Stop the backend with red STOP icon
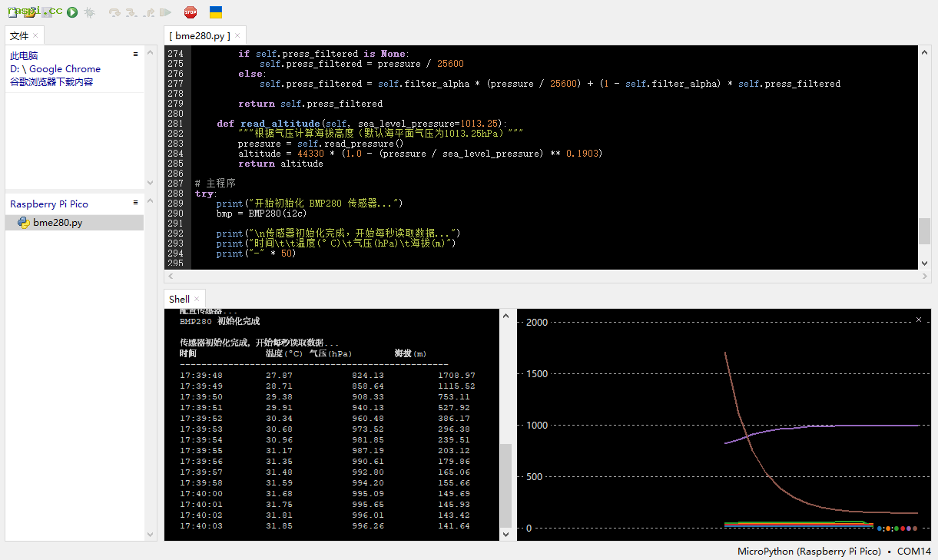This screenshot has height=560, width=938. pyautogui.click(x=191, y=12)
